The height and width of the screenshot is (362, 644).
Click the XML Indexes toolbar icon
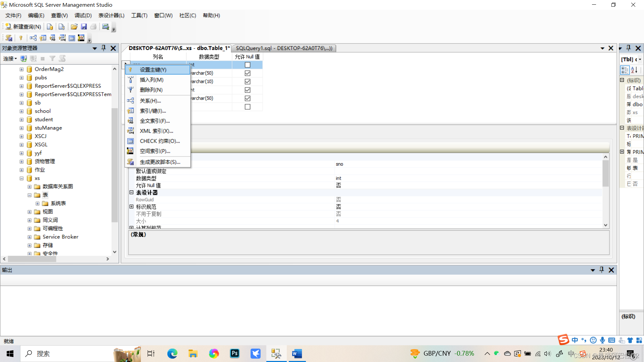click(62, 38)
